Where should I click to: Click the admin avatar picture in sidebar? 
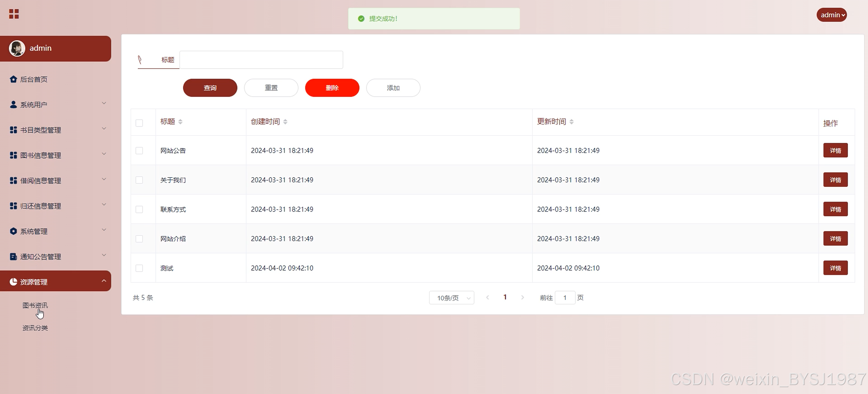[17, 48]
